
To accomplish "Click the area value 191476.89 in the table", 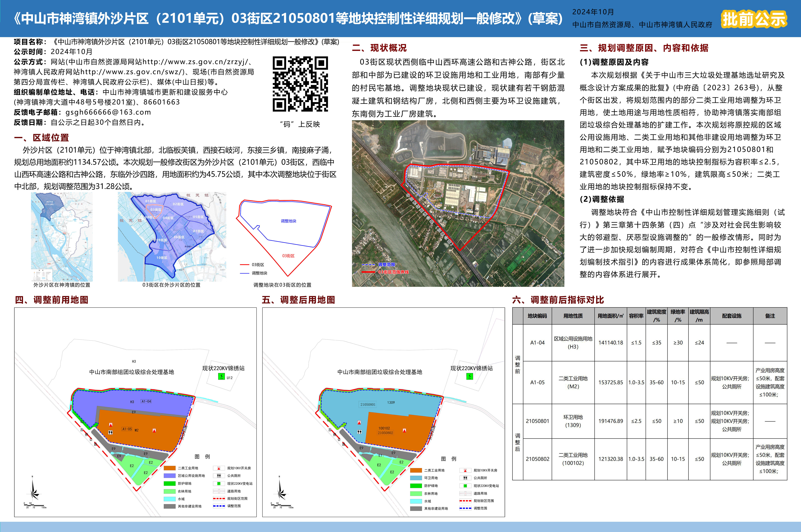I will point(611,421).
